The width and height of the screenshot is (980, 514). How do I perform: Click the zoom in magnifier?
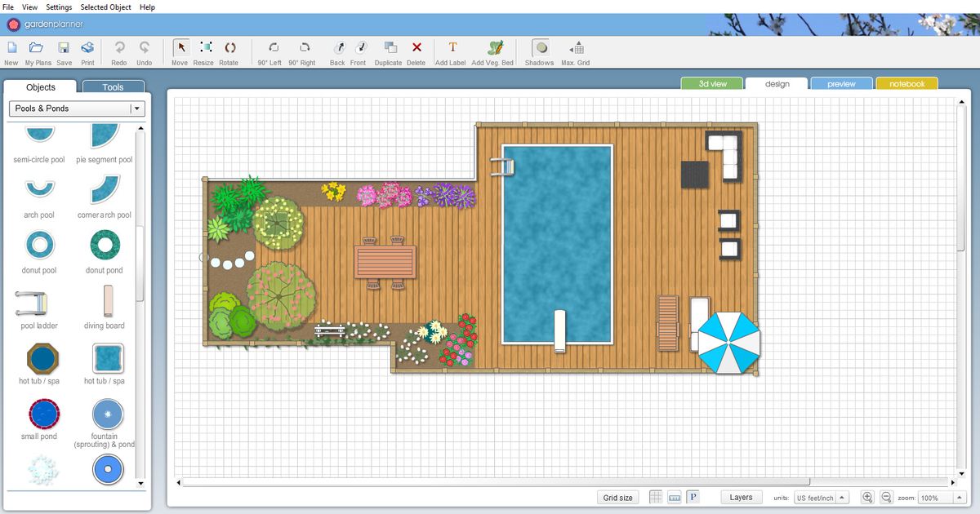[x=867, y=497]
